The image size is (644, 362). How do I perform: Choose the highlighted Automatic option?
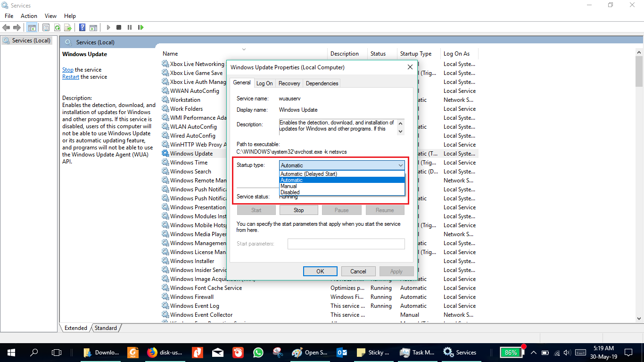[342, 180]
